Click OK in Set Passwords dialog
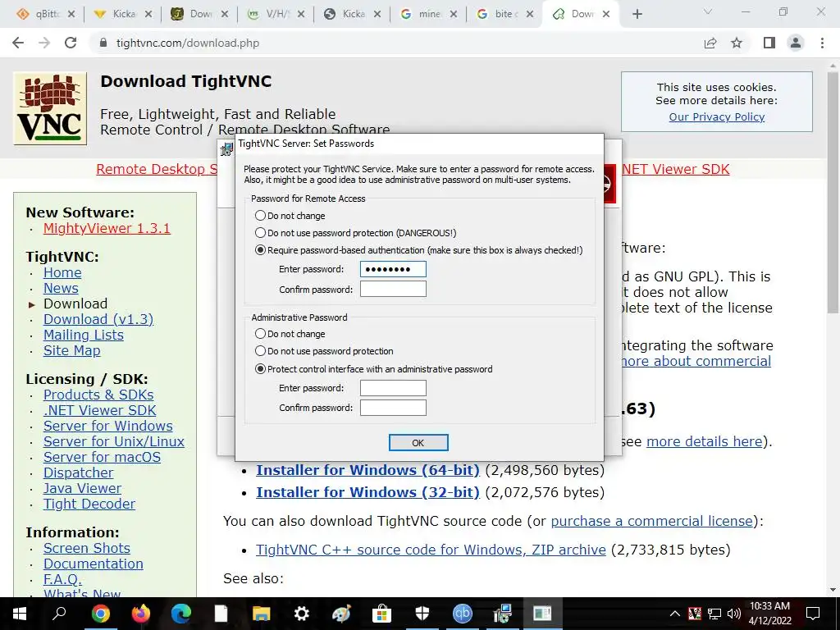 click(418, 442)
